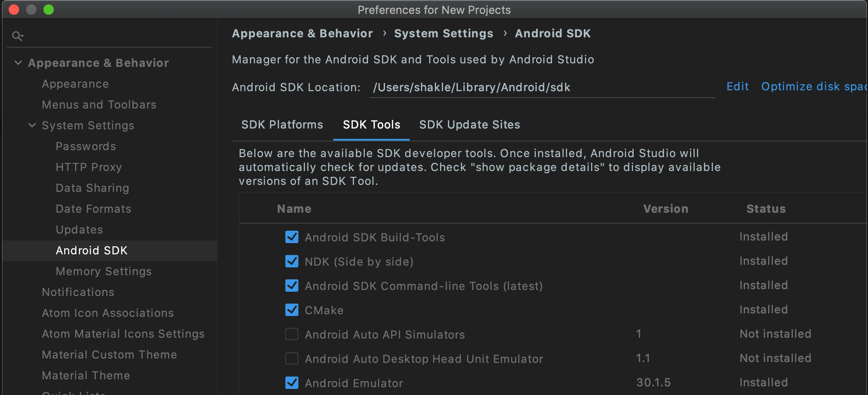
Task: Toggle NDK (Side by side) checkbox
Action: click(292, 261)
